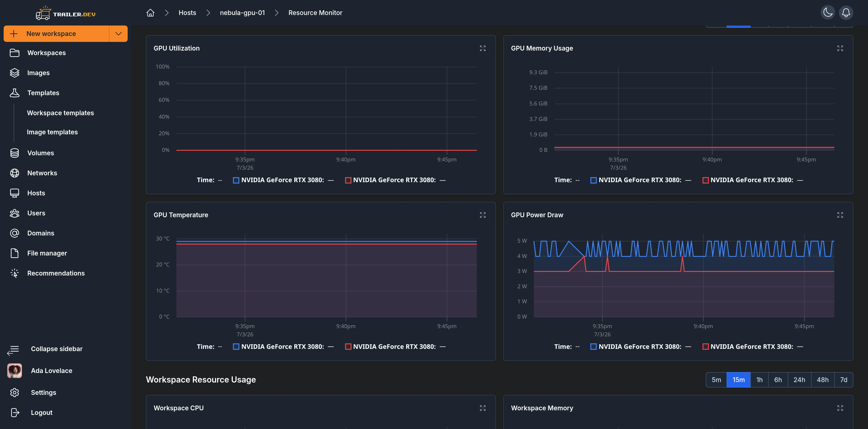Screen dimensions: 868x429
Task: Toggle red RTX 3080 series in GPU Utilization
Action: pos(395,180)
